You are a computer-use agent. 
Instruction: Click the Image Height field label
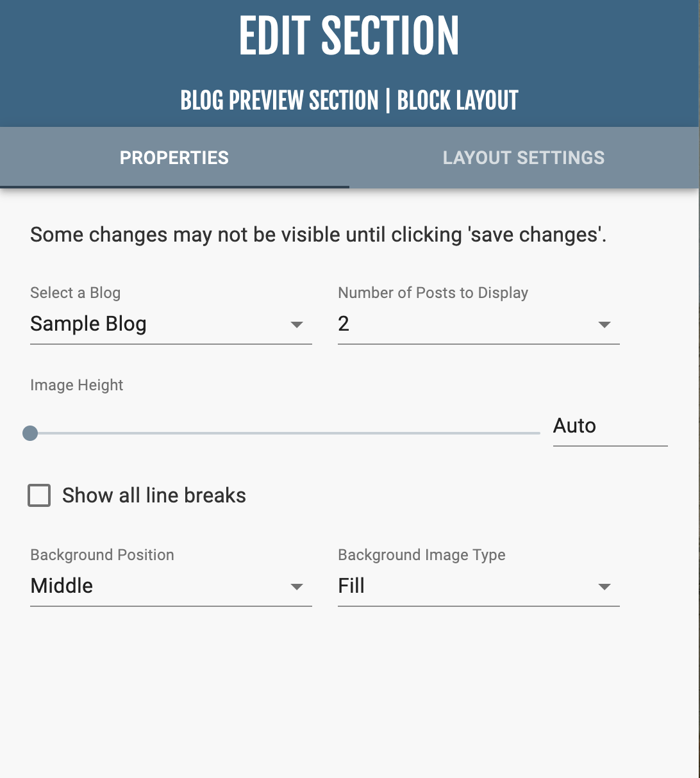[x=77, y=385]
